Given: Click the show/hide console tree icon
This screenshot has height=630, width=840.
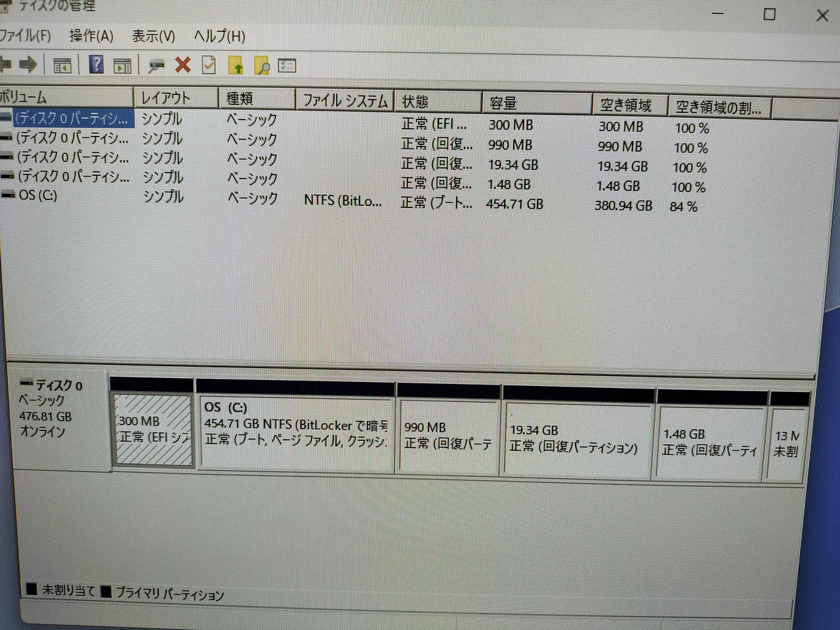Looking at the screenshot, I should (62, 66).
